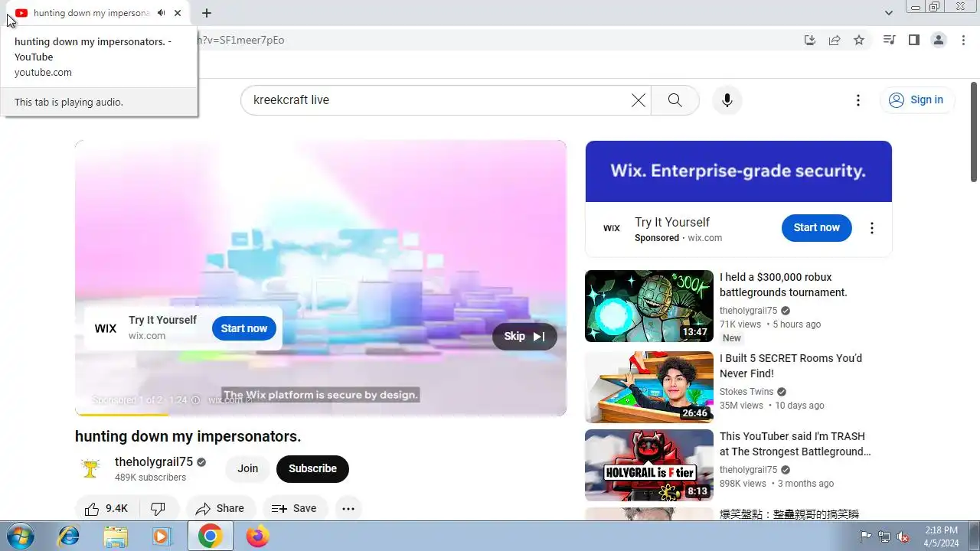Open Windows Media Player from taskbar
This screenshot has height=551, width=980.
[162, 536]
